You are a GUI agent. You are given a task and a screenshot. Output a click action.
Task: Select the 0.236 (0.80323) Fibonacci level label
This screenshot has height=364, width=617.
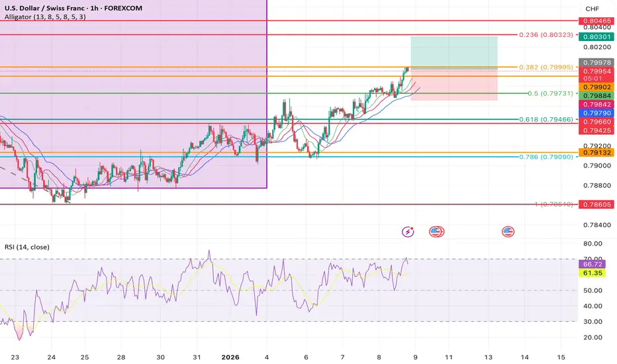click(546, 35)
